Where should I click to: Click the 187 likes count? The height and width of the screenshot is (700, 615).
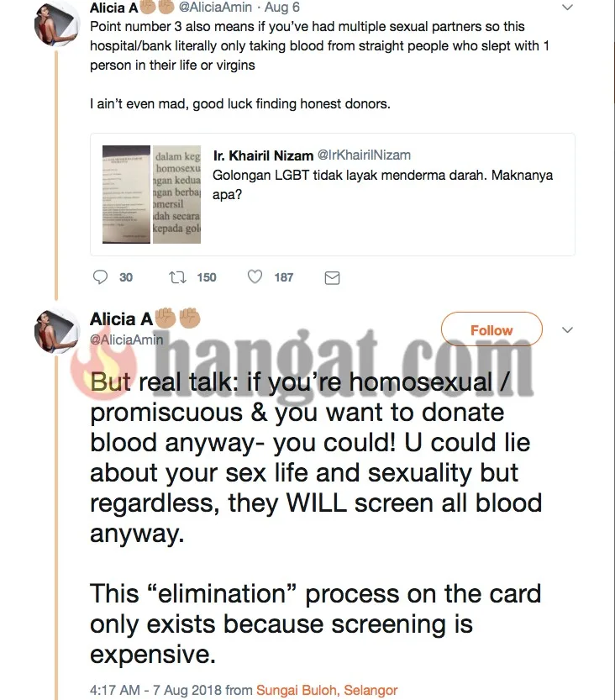pos(284,277)
